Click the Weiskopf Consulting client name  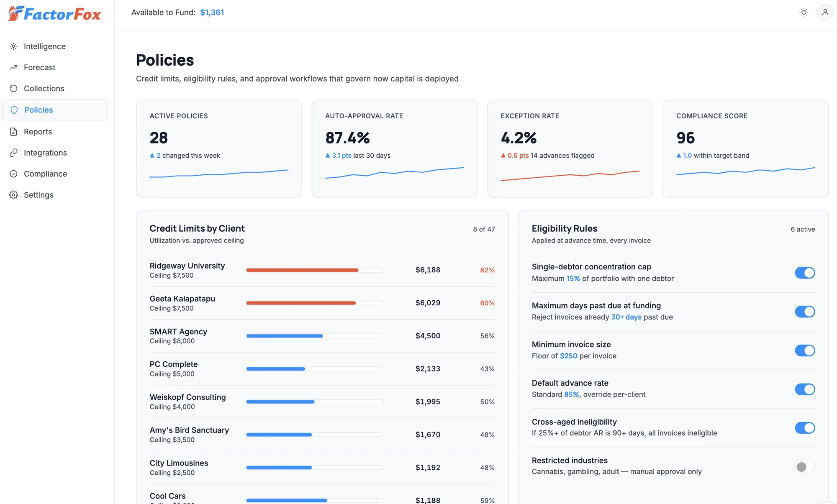coord(188,397)
